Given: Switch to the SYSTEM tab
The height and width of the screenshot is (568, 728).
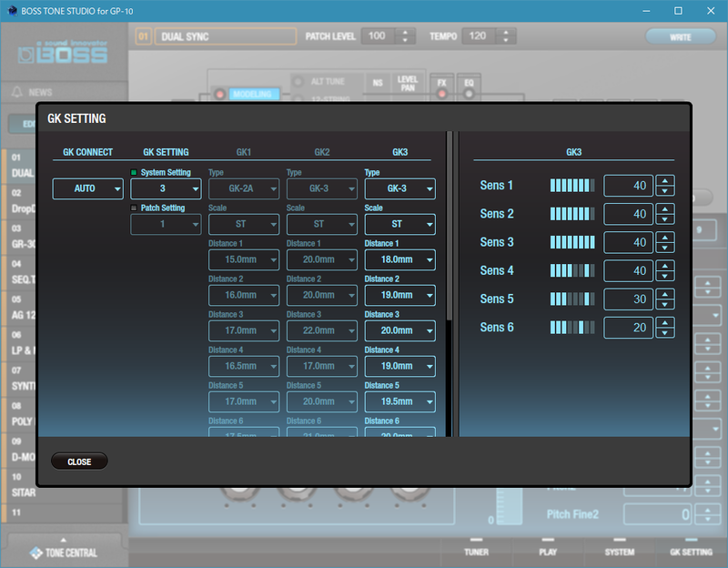Looking at the screenshot, I should tap(620, 552).
